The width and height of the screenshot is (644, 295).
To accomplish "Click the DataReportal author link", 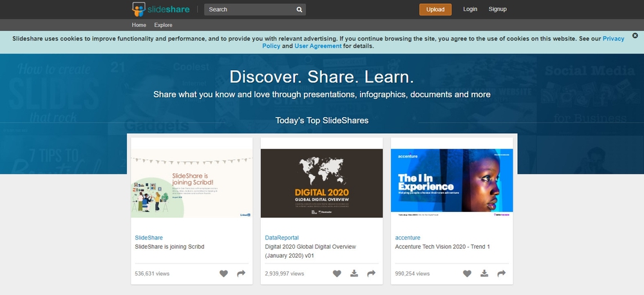I will click(x=282, y=238).
